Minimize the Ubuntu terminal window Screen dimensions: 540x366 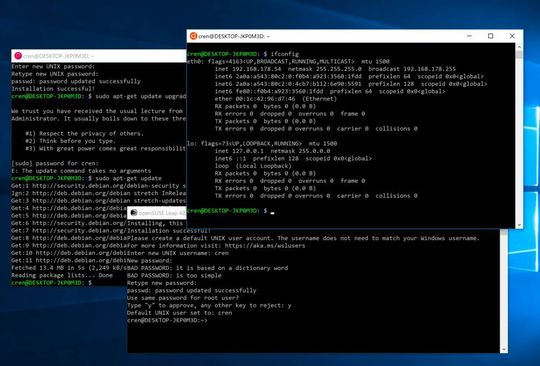point(469,36)
